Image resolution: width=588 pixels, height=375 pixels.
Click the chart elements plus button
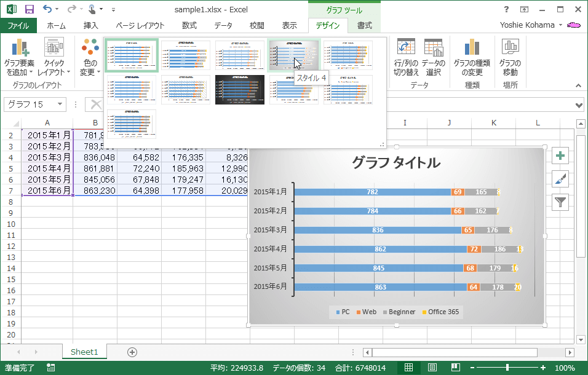pyautogui.click(x=560, y=156)
